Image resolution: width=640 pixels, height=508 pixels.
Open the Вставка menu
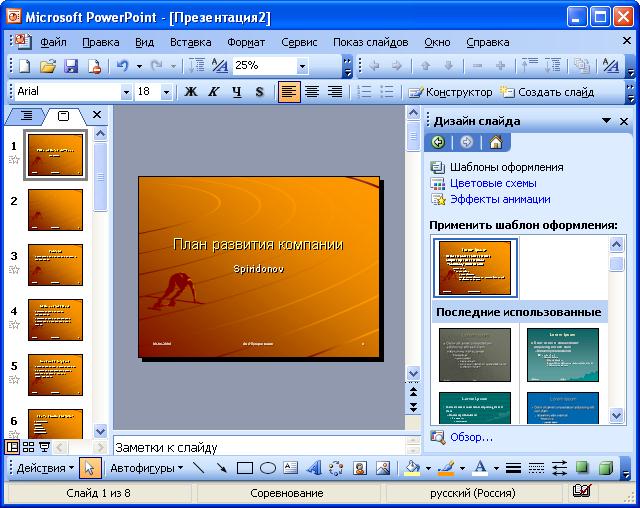191,42
